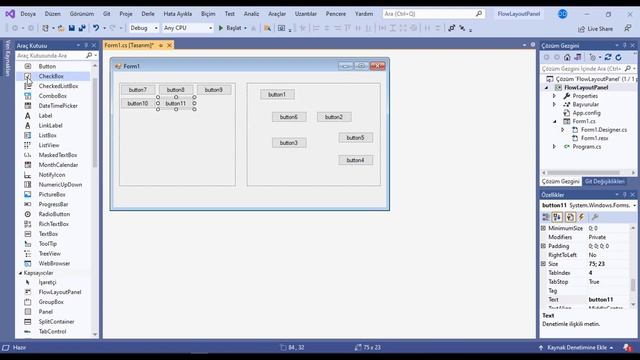This screenshot has width=640, height=360.
Task: Show events lightning icon in Properties
Action: point(582,217)
